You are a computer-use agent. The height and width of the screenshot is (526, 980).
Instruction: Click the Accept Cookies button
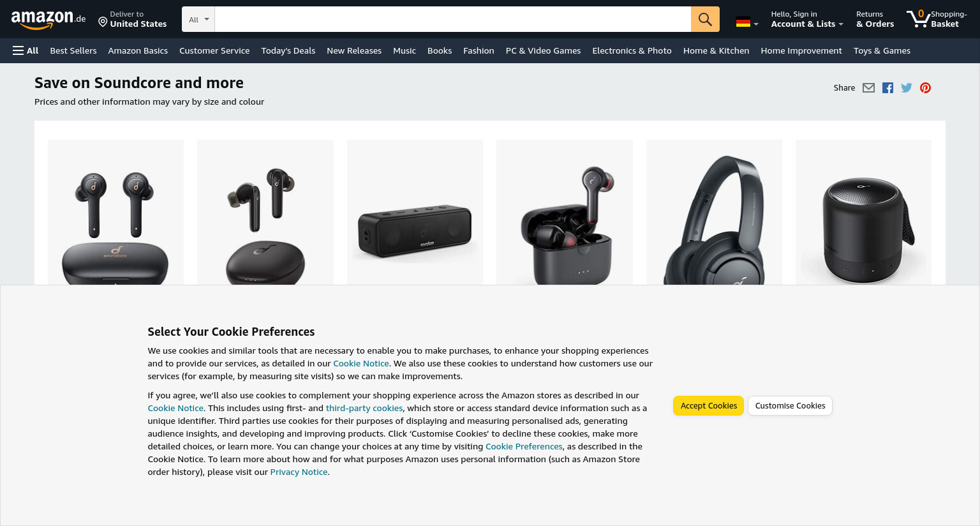[708, 405]
